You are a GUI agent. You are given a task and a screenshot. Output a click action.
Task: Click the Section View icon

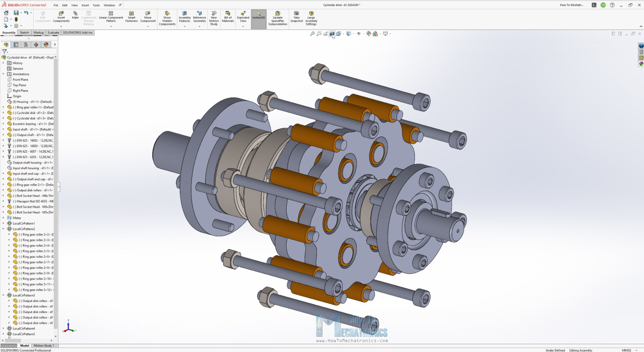tap(332, 34)
